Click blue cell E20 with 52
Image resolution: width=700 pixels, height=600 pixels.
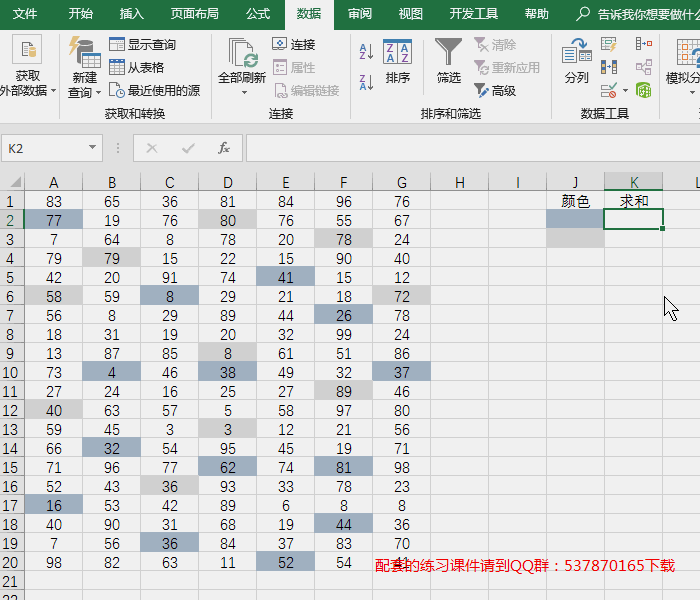pos(286,562)
